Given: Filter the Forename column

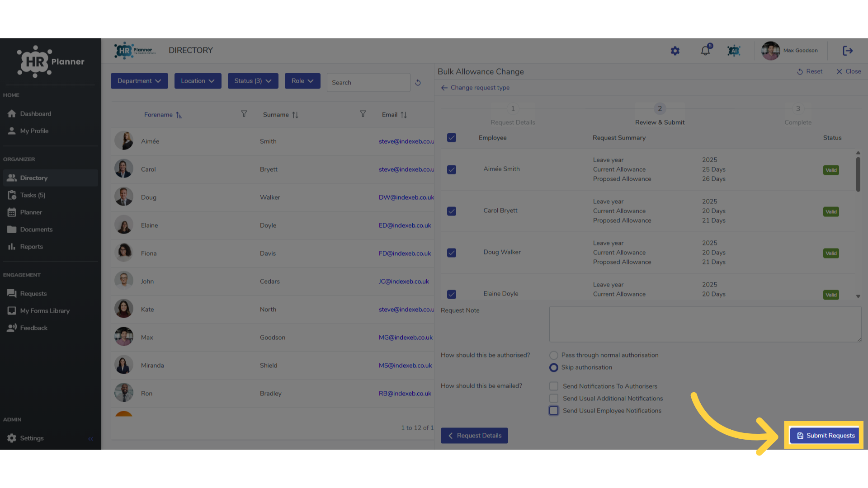Looking at the screenshot, I should [244, 114].
